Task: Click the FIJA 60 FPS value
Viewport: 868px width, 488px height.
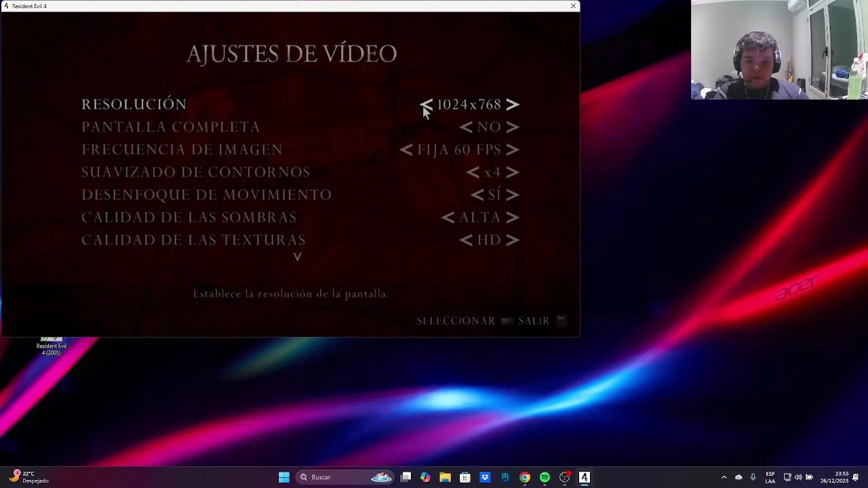Action: pyautogui.click(x=459, y=149)
